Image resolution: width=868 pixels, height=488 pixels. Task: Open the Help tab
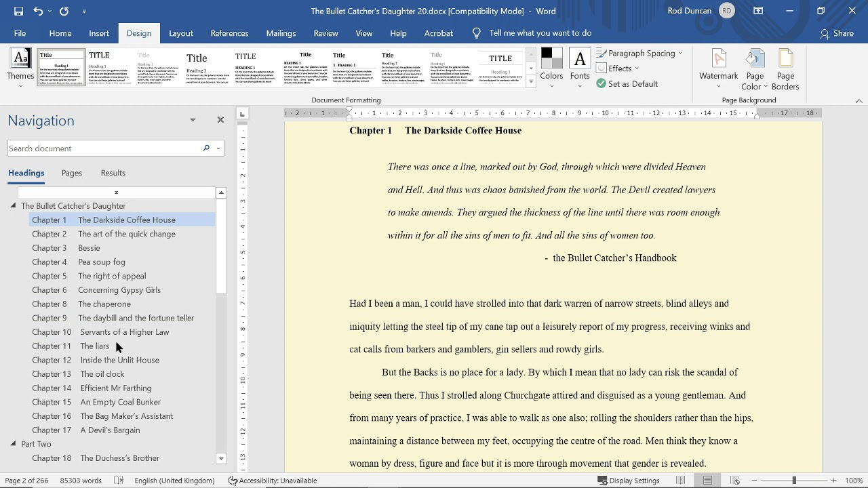[x=398, y=33]
